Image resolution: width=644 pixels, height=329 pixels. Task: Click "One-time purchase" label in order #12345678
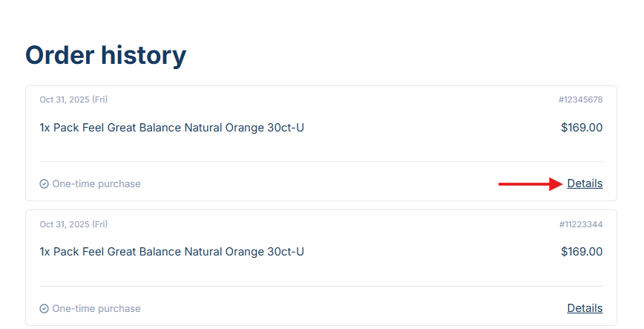tap(96, 184)
